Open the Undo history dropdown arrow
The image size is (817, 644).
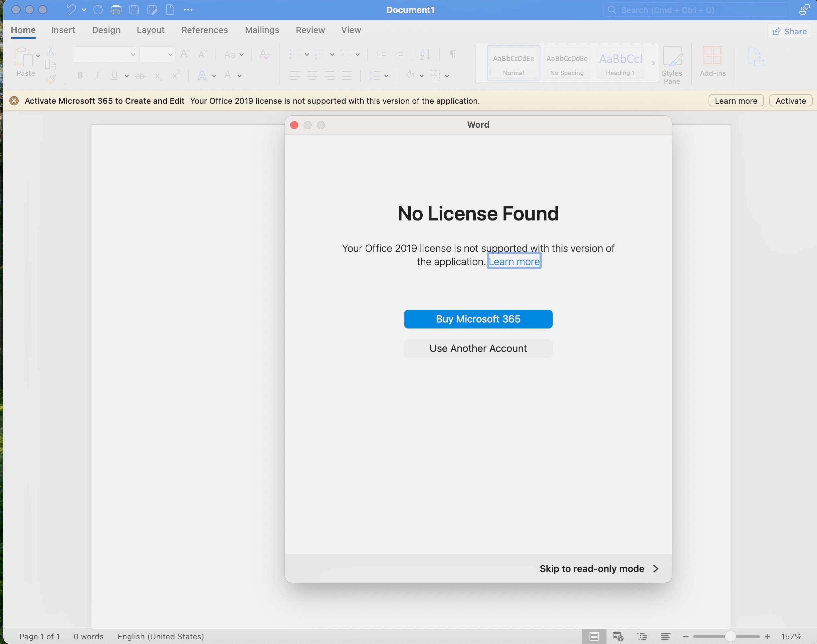84,10
